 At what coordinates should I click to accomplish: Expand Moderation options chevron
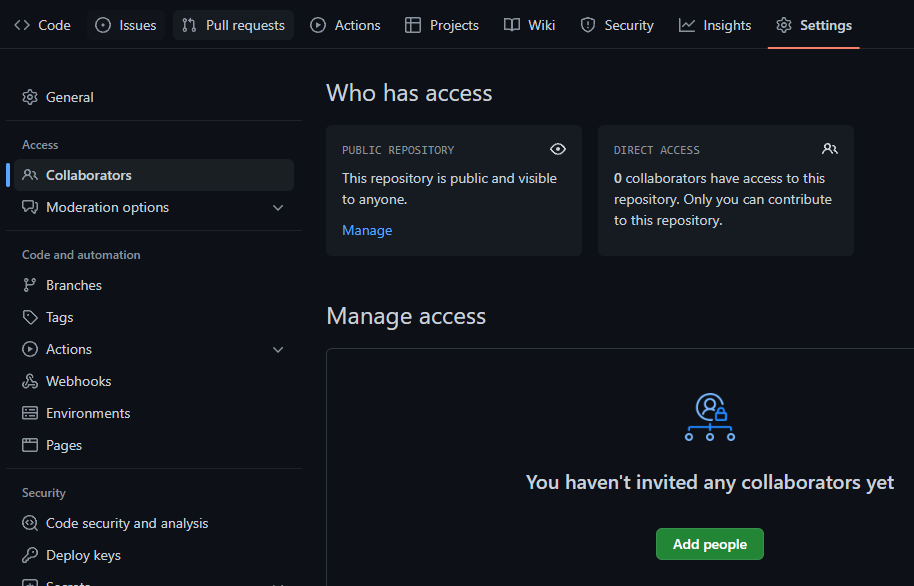(x=278, y=208)
